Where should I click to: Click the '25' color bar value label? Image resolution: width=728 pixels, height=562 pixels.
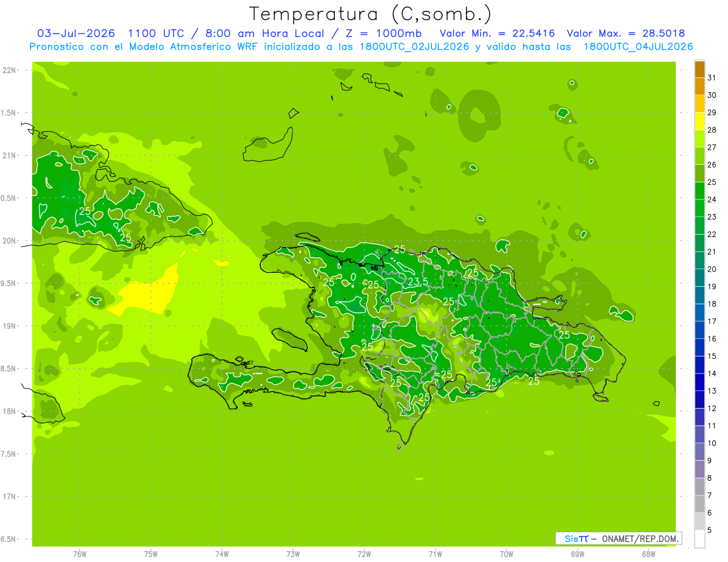coord(712,182)
